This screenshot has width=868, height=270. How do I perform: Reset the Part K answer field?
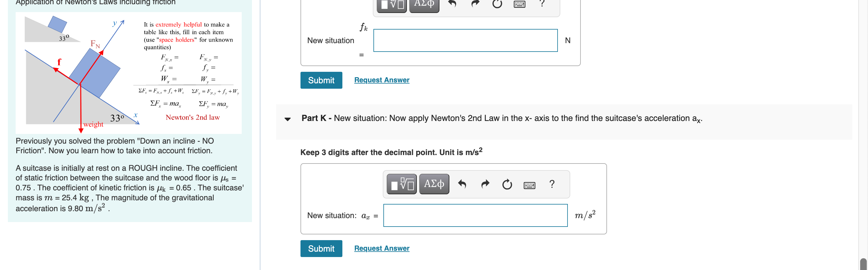[507, 184]
